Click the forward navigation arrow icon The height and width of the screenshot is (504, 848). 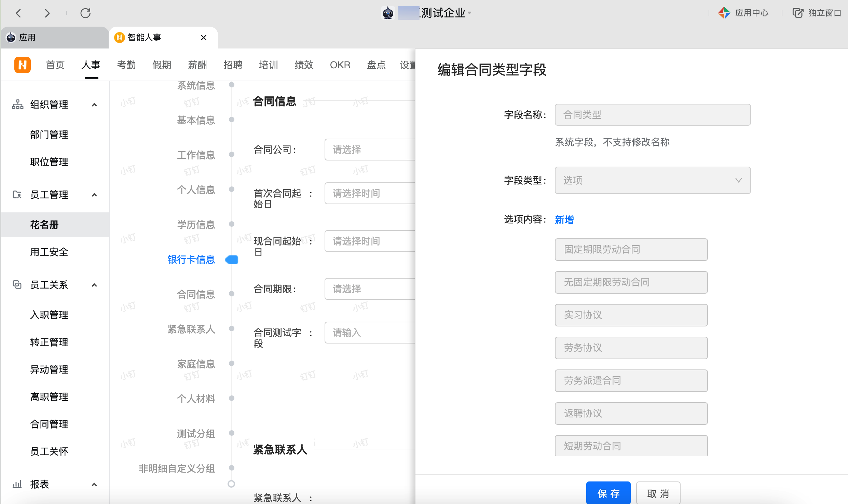[47, 13]
